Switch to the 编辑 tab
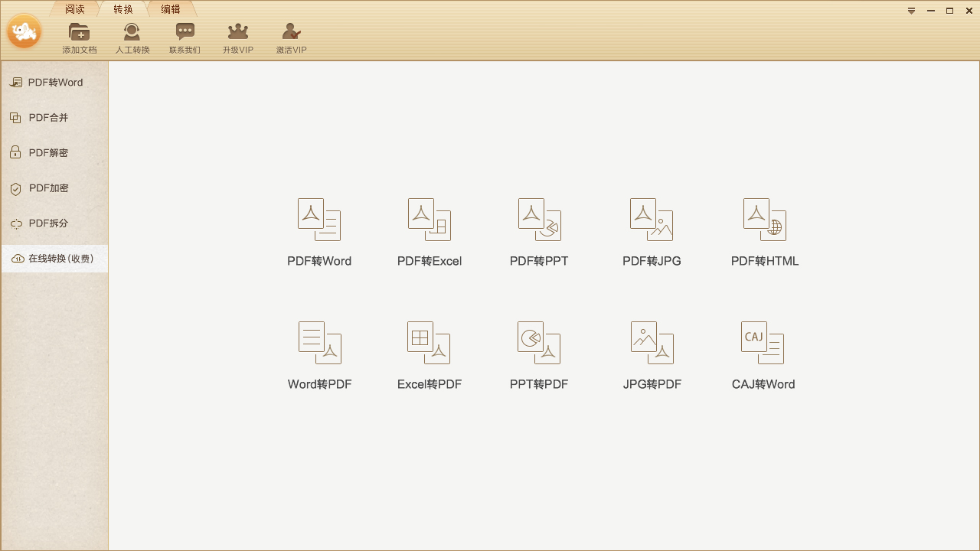This screenshot has height=551, width=980. coord(171,9)
